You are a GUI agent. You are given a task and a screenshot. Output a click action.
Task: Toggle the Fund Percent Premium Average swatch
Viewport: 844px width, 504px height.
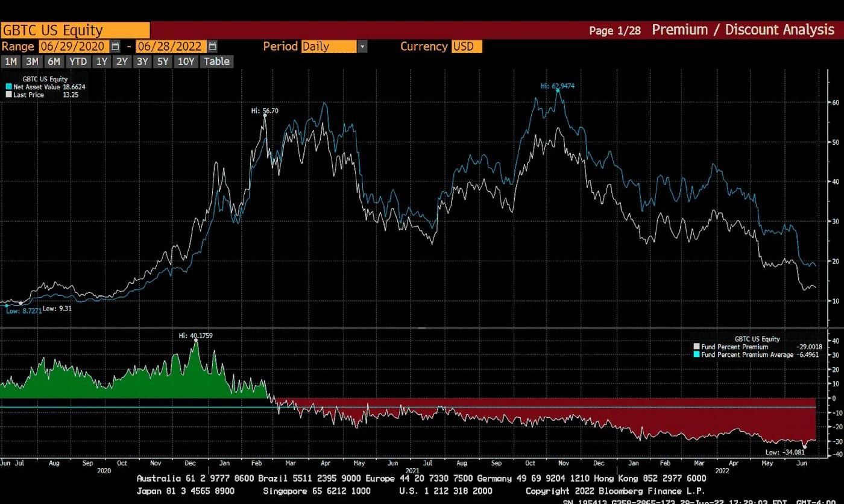tap(697, 355)
